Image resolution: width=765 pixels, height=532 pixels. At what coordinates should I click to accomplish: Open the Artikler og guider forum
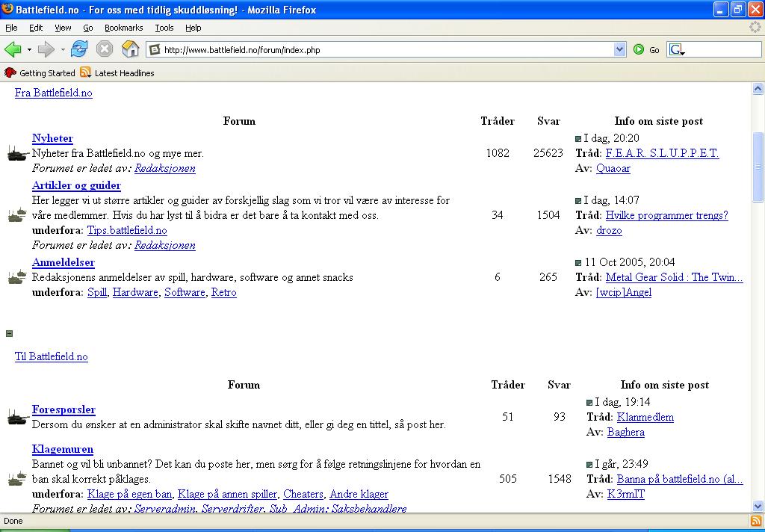click(76, 185)
